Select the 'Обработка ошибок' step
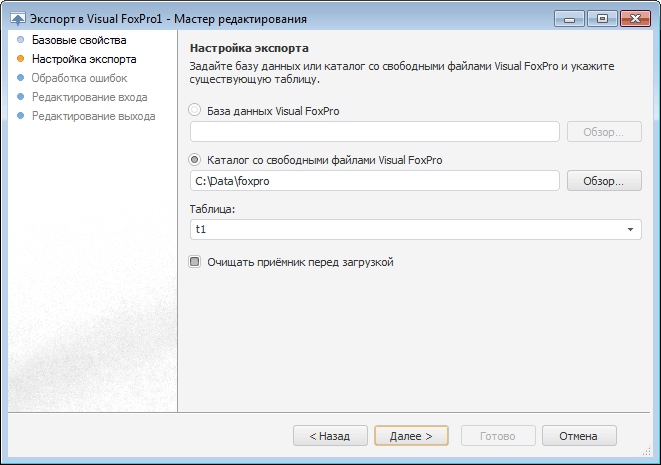This screenshot has height=465, width=661. 79,78
